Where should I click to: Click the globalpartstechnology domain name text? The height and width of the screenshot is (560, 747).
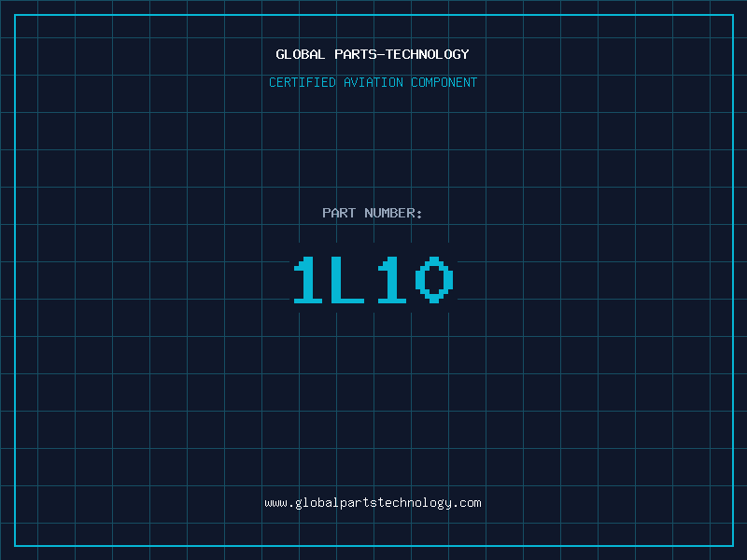coord(373,503)
